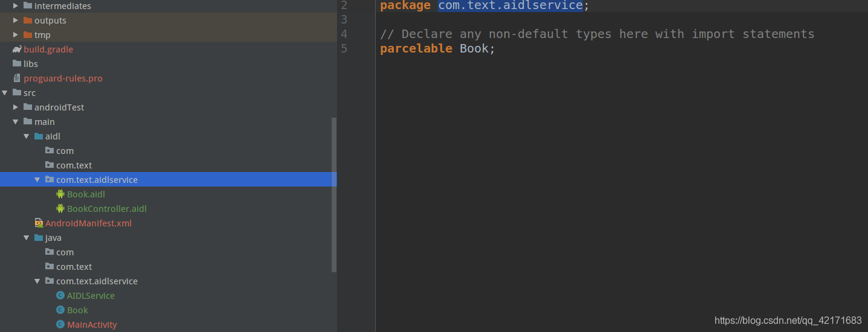Click line number 4 in the gutter

coord(344,34)
